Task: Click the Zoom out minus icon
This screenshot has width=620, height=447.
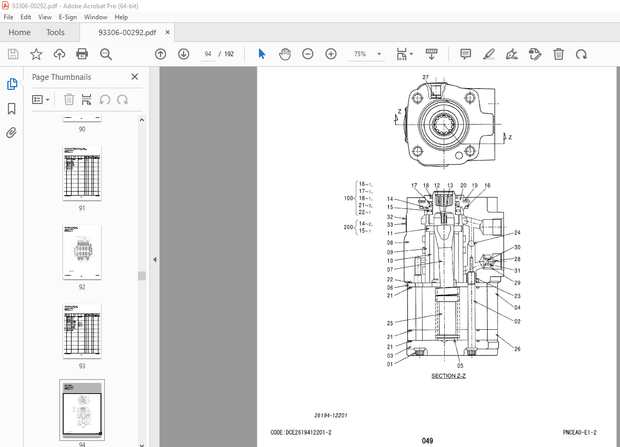Action: click(306, 53)
